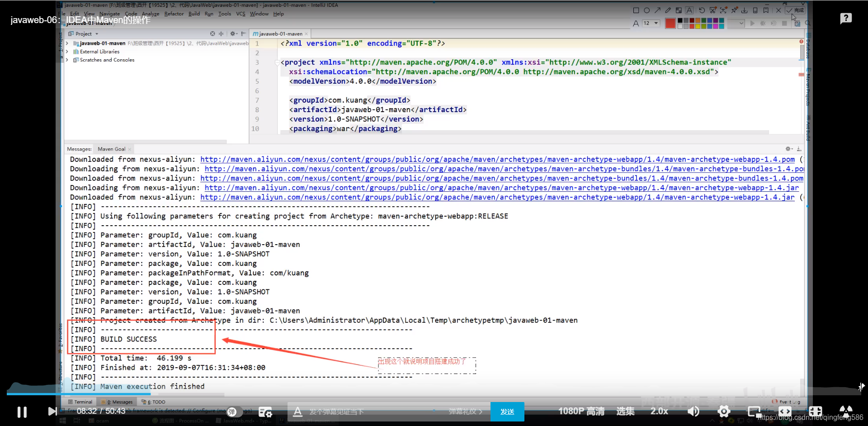This screenshot has width=868, height=426.
Task: Pause the video playback
Action: 22,412
